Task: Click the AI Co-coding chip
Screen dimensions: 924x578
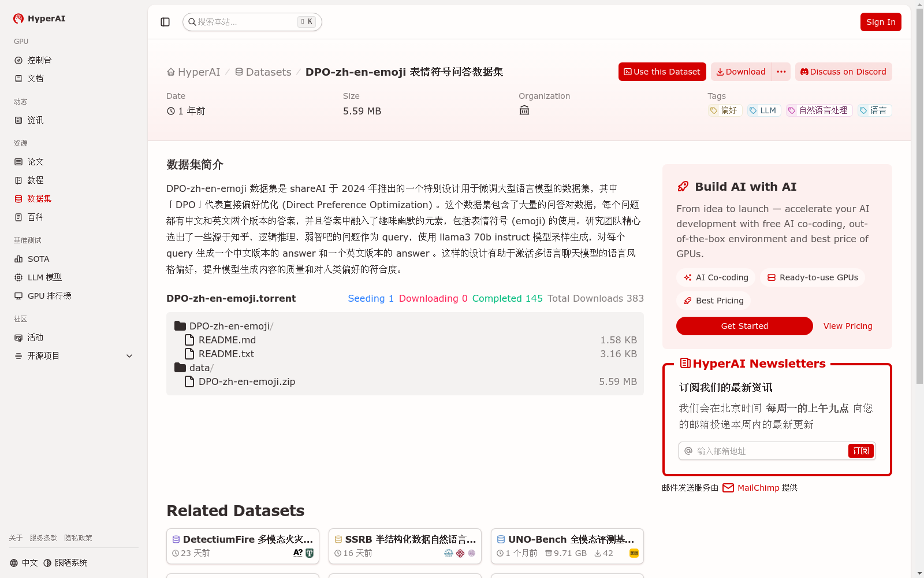Action: click(716, 277)
